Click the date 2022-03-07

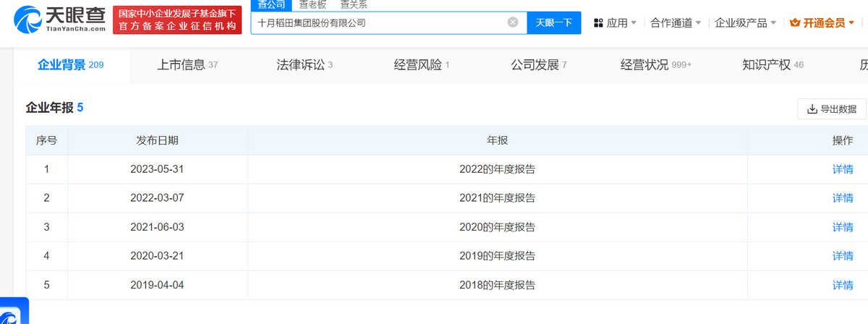tap(158, 198)
